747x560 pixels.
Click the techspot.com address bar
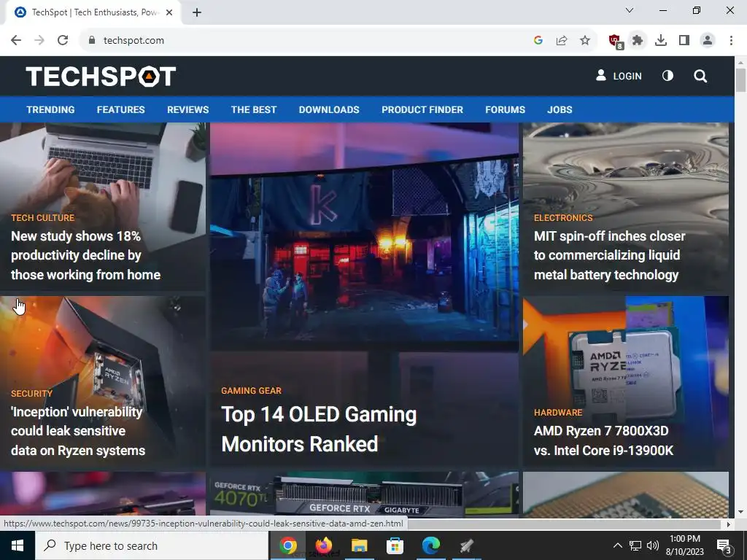(x=305, y=41)
